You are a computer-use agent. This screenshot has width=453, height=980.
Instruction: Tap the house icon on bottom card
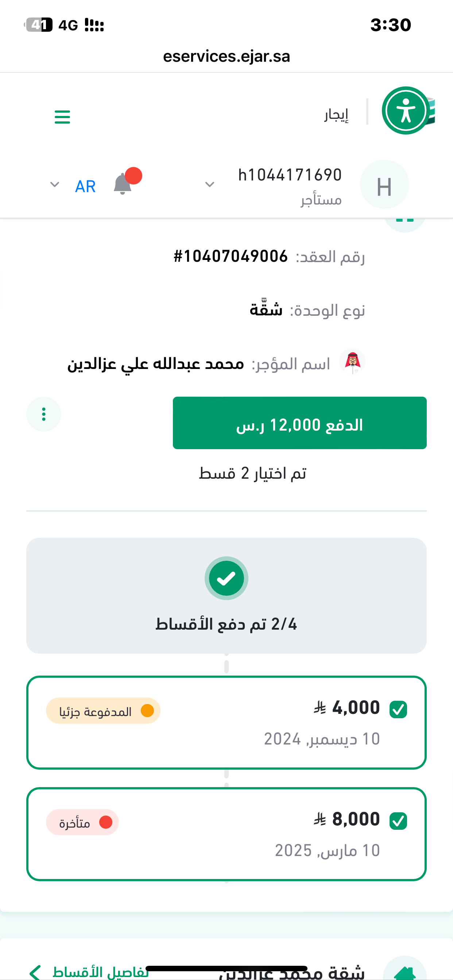(x=404, y=971)
